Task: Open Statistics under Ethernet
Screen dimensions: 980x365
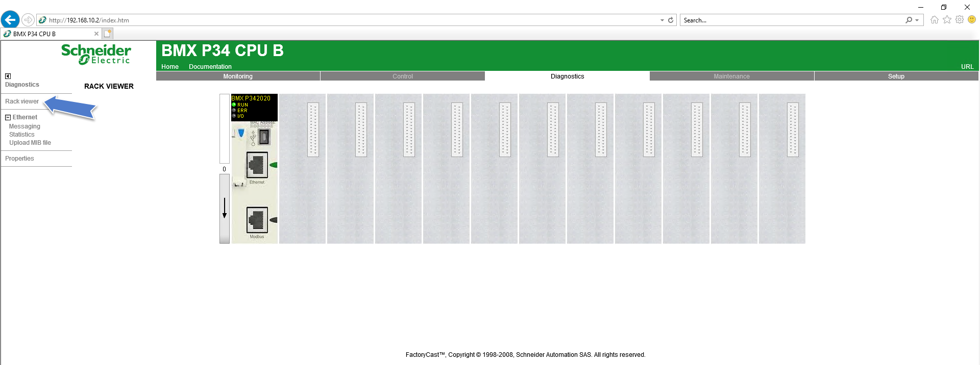Action: coord(22,135)
